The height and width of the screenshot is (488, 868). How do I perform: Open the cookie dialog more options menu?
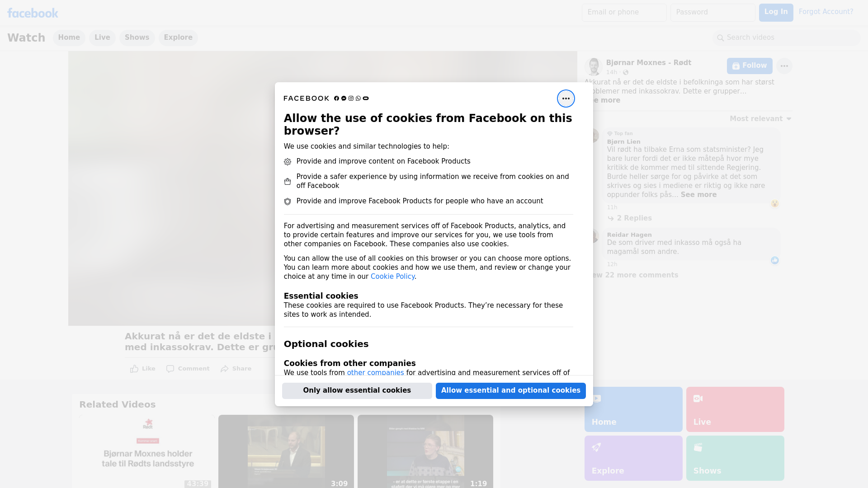tap(566, 99)
